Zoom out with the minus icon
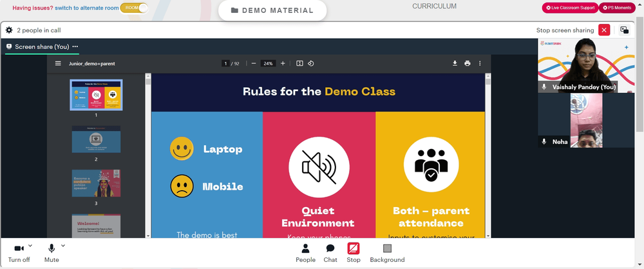 pos(253,63)
